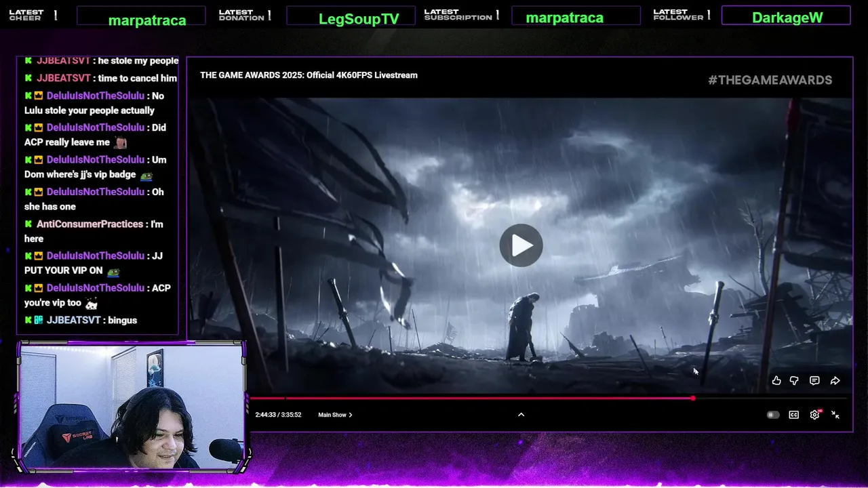Click the 'JJ PUT YOUR VIP ON' chat message
Screen dimensions: 868x488
94,263
